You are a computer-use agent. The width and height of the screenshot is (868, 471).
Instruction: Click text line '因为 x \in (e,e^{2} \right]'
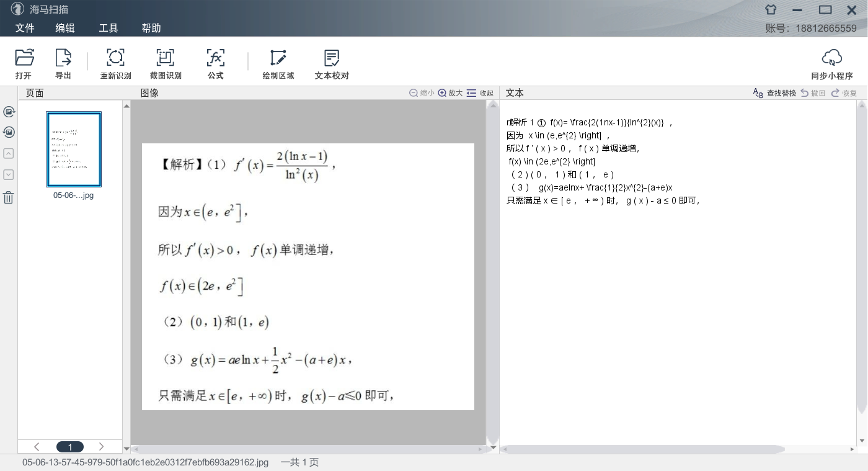pyautogui.click(x=559, y=135)
